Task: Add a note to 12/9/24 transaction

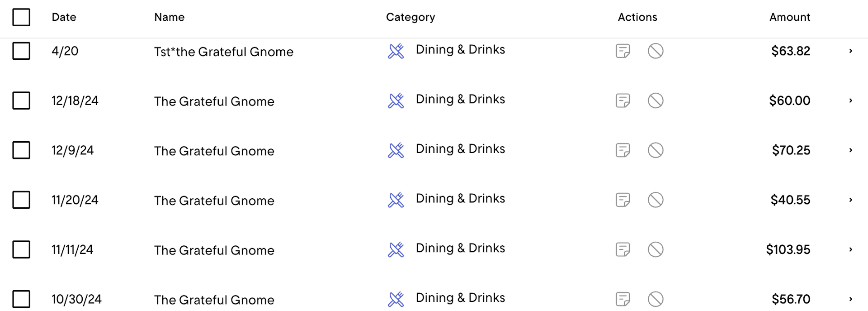Action: click(623, 150)
